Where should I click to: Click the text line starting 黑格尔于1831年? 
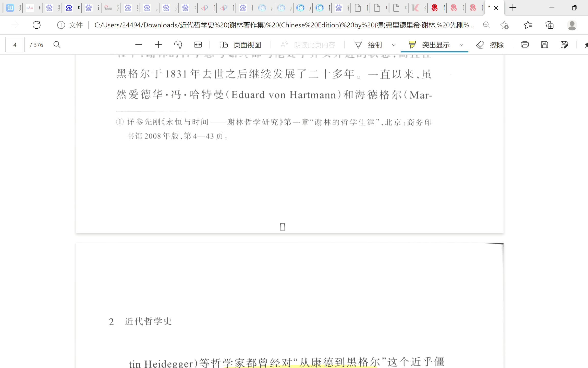click(274, 74)
